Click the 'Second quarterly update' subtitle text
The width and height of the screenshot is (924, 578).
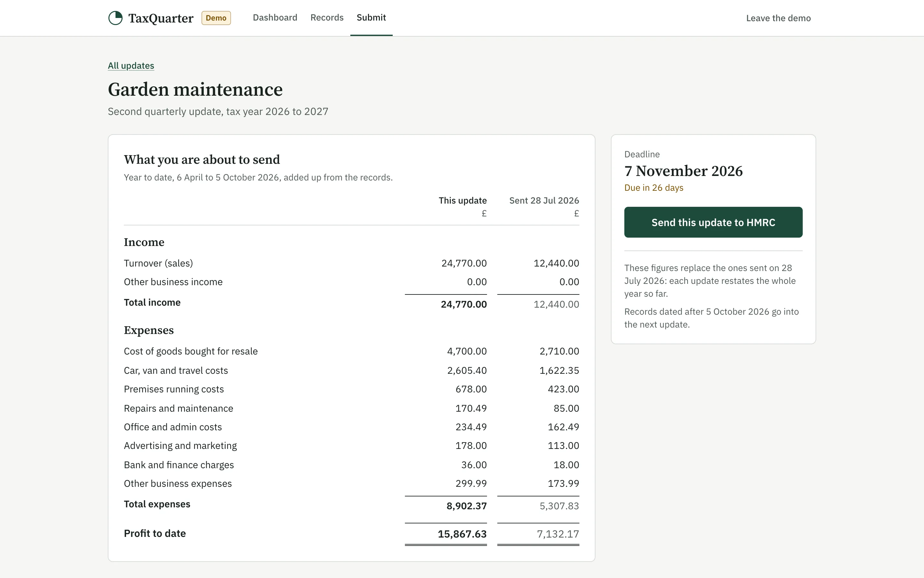pyautogui.click(x=218, y=111)
